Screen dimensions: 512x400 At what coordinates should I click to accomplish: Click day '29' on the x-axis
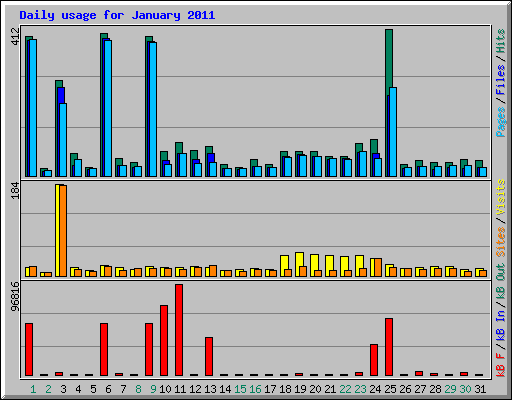pos(450,389)
